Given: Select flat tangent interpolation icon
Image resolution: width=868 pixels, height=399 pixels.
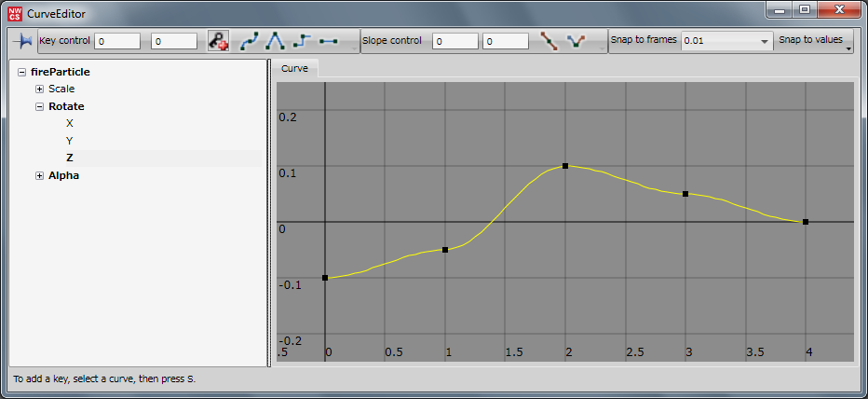Looking at the screenshot, I should coord(328,42).
